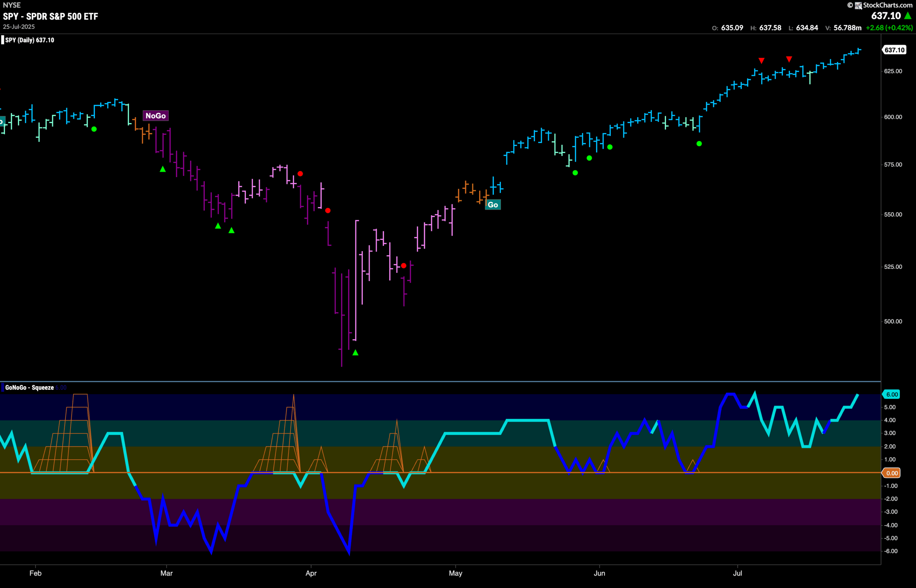
Task: Click the 637.10 price tag on the right axis
Action: tap(894, 50)
